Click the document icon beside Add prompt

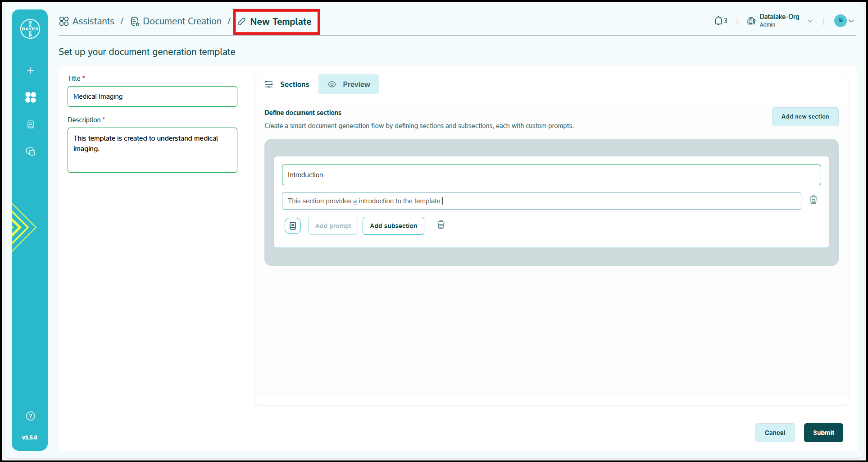[x=293, y=226]
